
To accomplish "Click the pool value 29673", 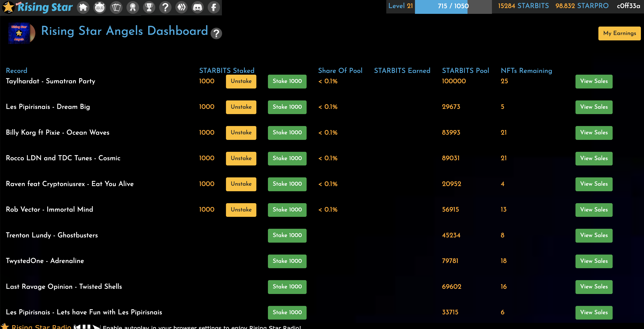I will click(451, 107).
